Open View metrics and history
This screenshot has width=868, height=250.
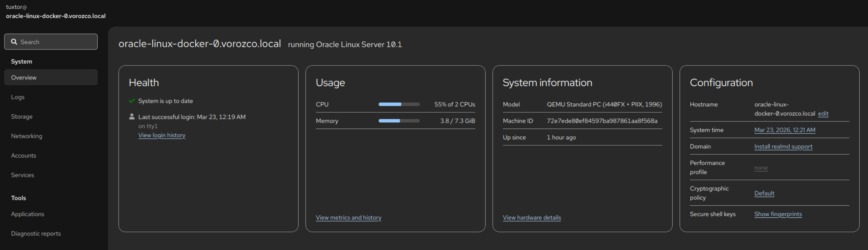click(x=348, y=217)
